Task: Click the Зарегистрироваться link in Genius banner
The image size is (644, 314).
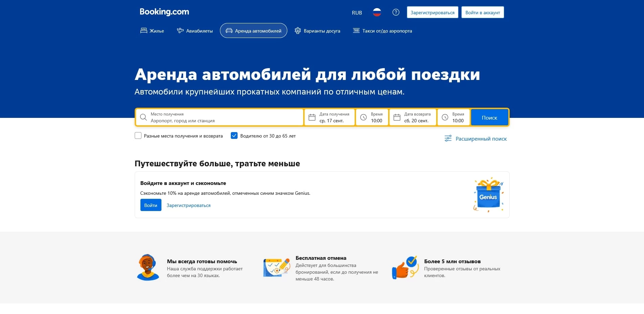Action: [x=188, y=205]
